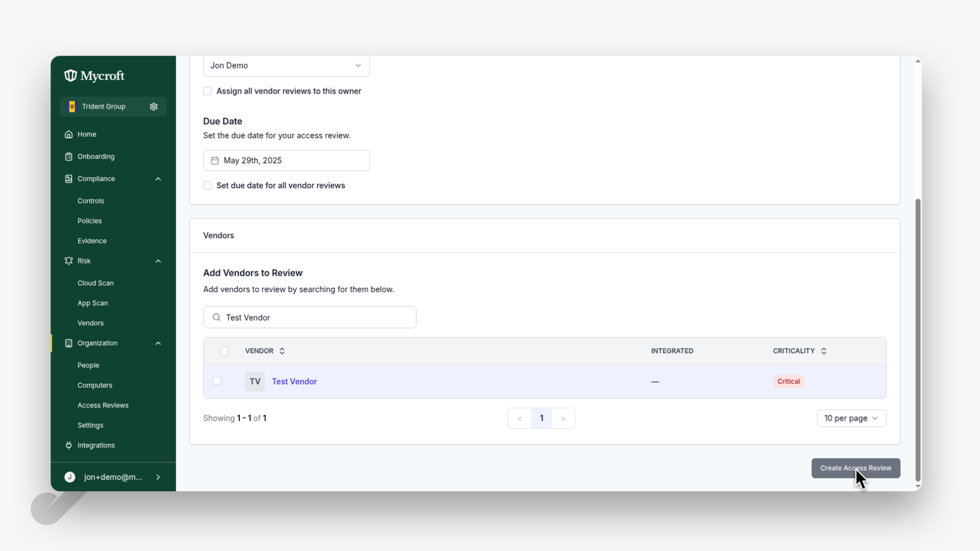
Task: Click the Risk alarm icon
Action: 68,261
